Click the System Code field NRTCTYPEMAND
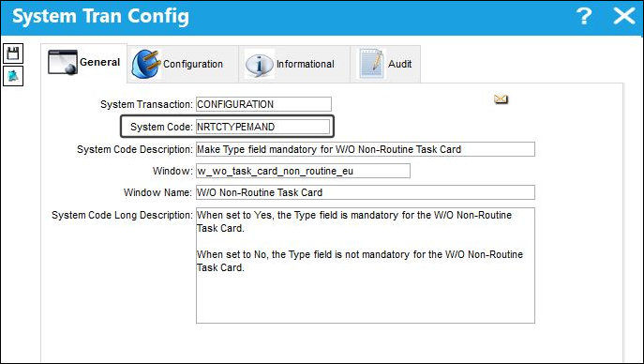This screenshot has width=644, height=364. click(262, 127)
